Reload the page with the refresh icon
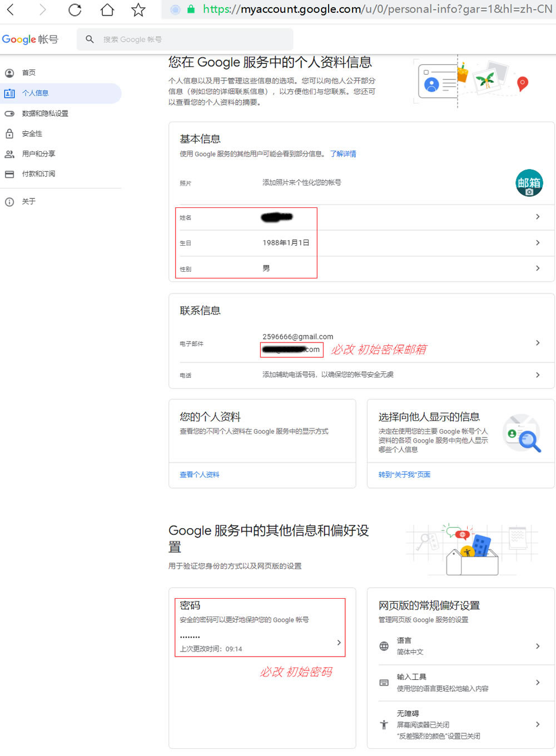This screenshot has height=756, width=556. (75, 9)
